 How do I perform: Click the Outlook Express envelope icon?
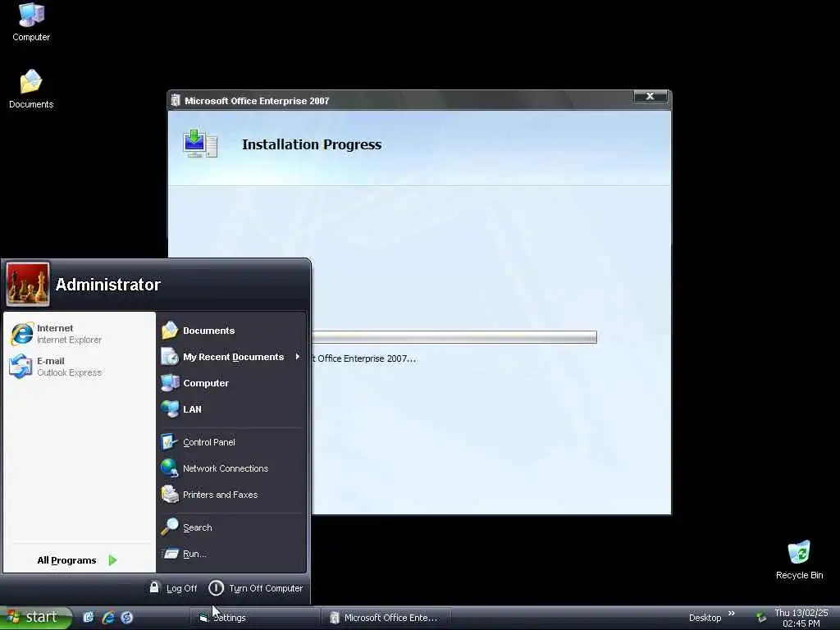point(21,367)
